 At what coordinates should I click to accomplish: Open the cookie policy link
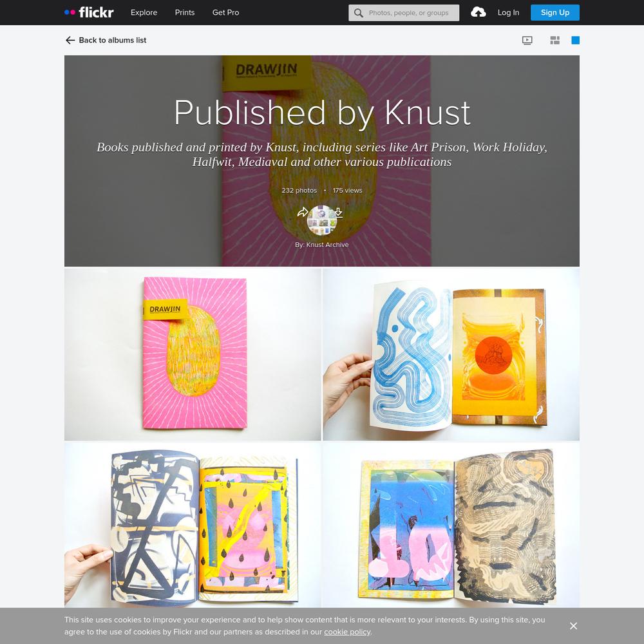pyautogui.click(x=347, y=632)
